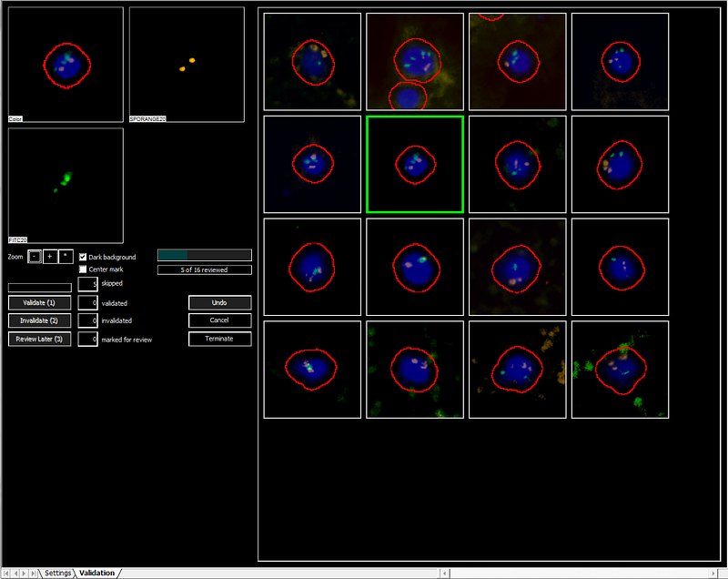728x579 pixels.
Task: Select the first cell thumbnail in the top row
Action: (x=312, y=62)
